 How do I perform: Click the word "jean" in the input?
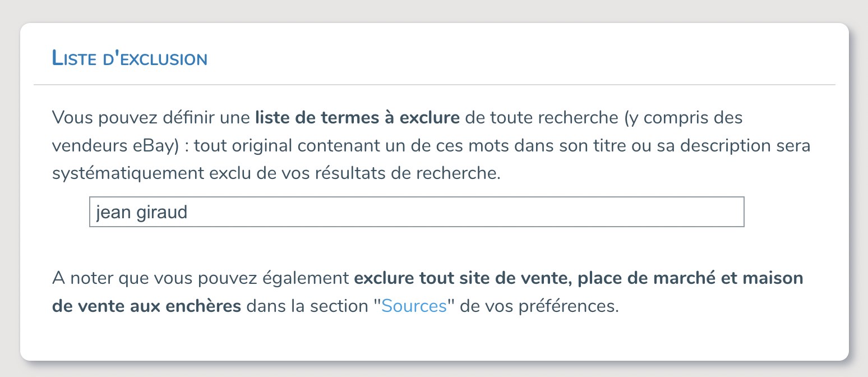point(114,213)
